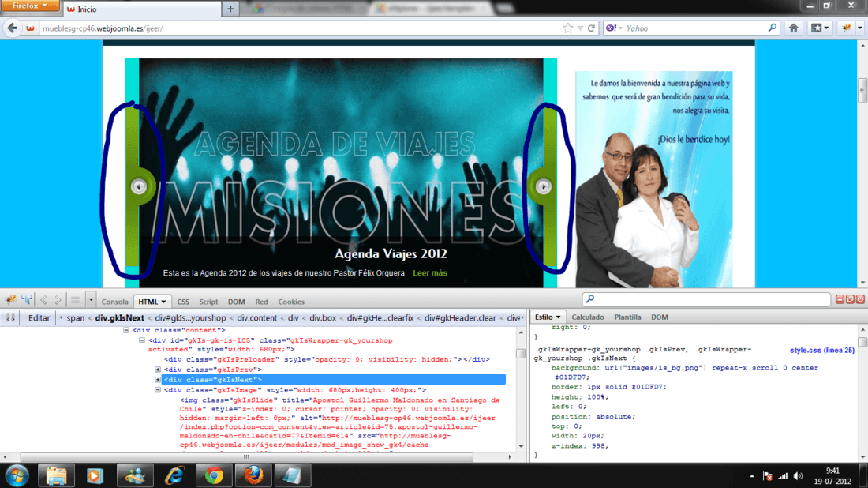Go to the Firefox home page

click(793, 28)
